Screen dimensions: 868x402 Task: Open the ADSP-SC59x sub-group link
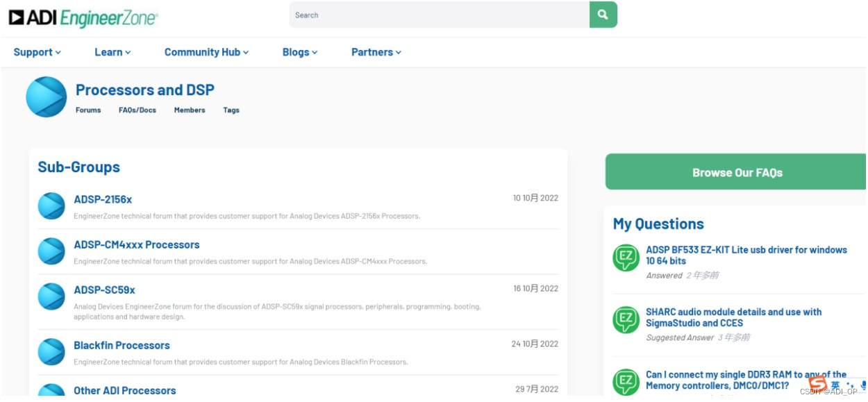[x=104, y=290]
